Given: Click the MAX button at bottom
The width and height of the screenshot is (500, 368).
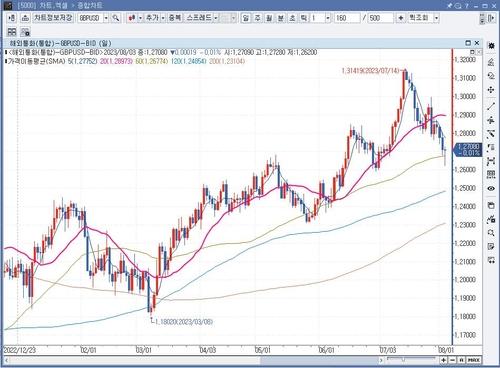Looking at the screenshot, I should click(x=474, y=360).
